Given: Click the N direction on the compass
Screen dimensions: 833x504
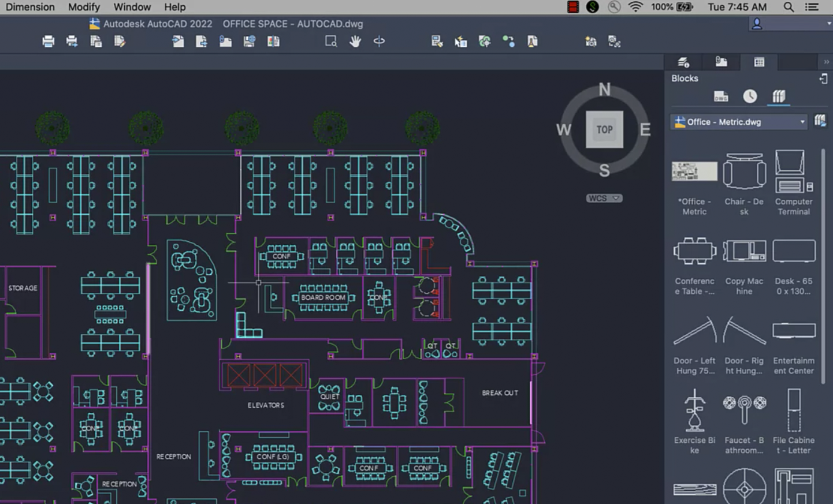Looking at the screenshot, I should coord(604,89).
